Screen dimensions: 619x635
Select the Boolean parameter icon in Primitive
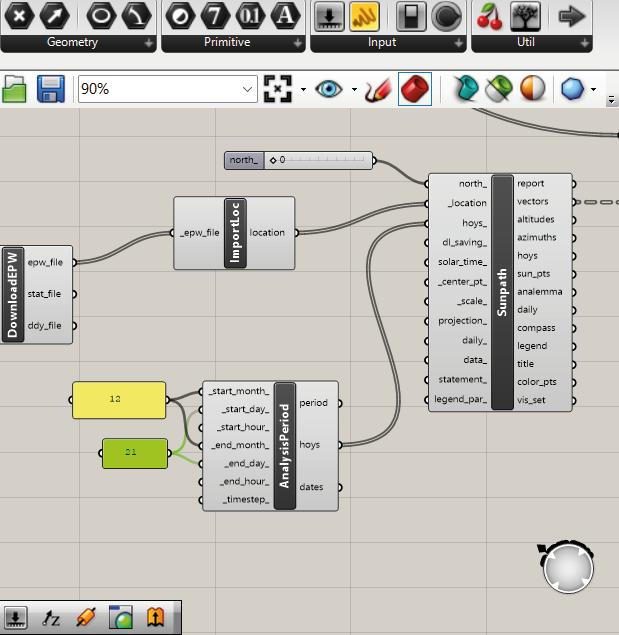coord(181,16)
